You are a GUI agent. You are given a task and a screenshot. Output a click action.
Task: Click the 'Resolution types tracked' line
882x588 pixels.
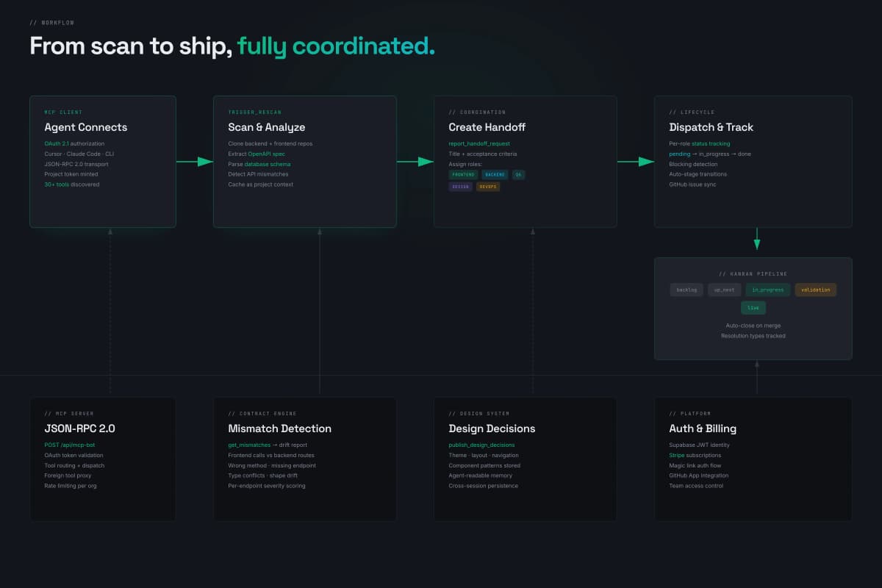[x=753, y=336]
